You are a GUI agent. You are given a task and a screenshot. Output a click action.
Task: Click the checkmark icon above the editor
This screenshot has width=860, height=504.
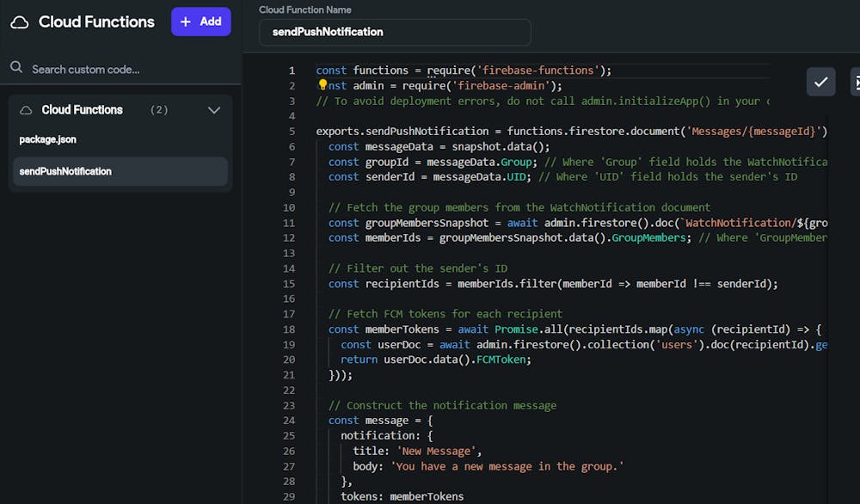pyautogui.click(x=820, y=82)
